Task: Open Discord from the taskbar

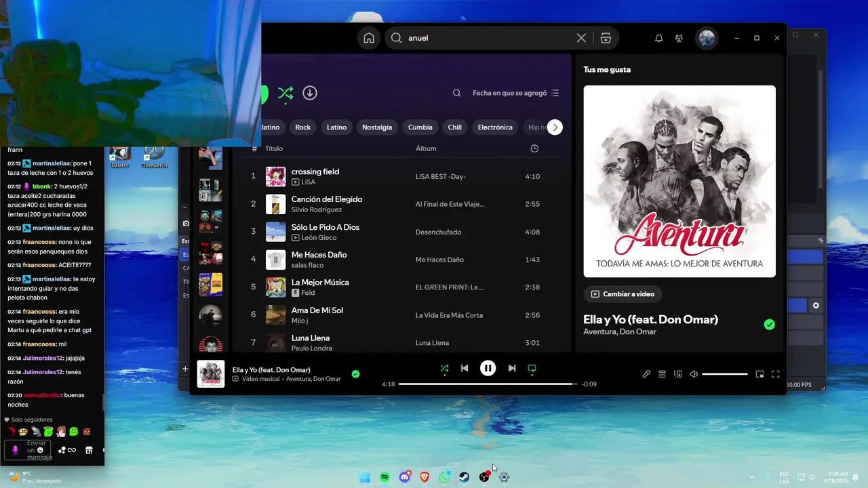Action: pos(405,477)
